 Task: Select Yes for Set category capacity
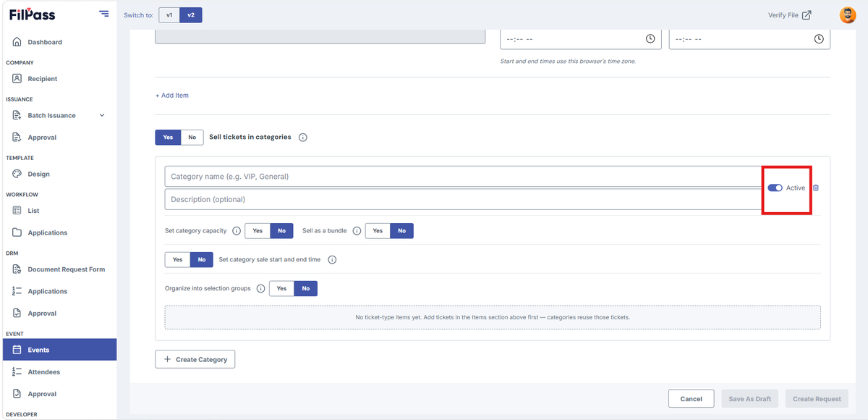258,231
